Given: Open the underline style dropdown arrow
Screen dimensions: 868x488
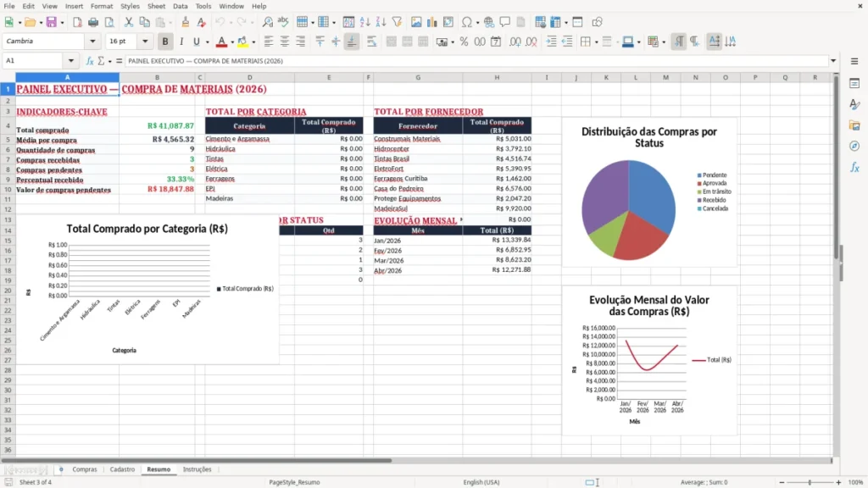Looking at the screenshot, I should [207, 42].
